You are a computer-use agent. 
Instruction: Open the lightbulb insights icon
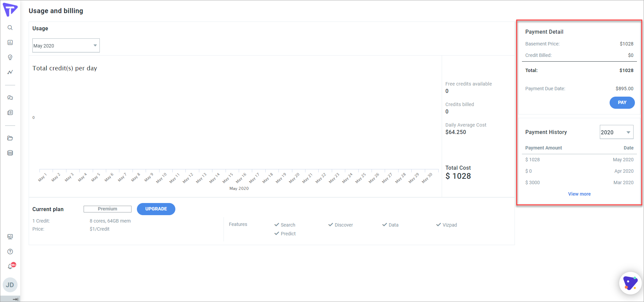coord(10,57)
